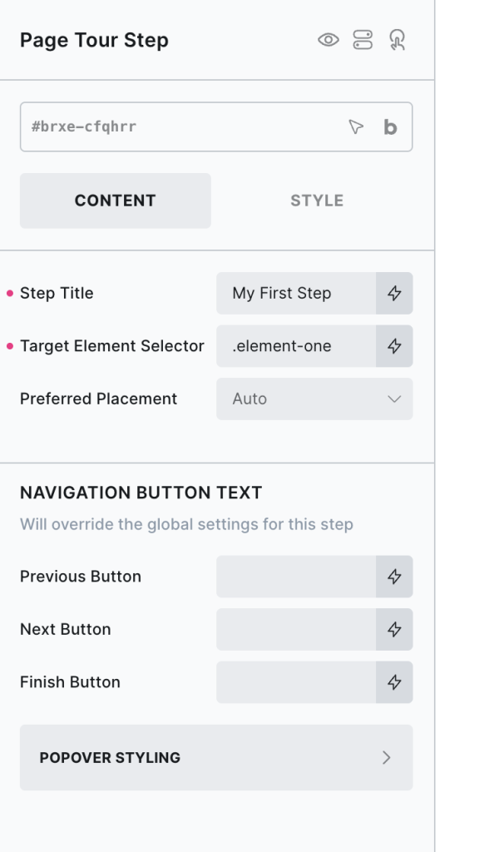
Task: Click dynamic data bolt for Target Element Selector
Action: pyautogui.click(x=394, y=346)
